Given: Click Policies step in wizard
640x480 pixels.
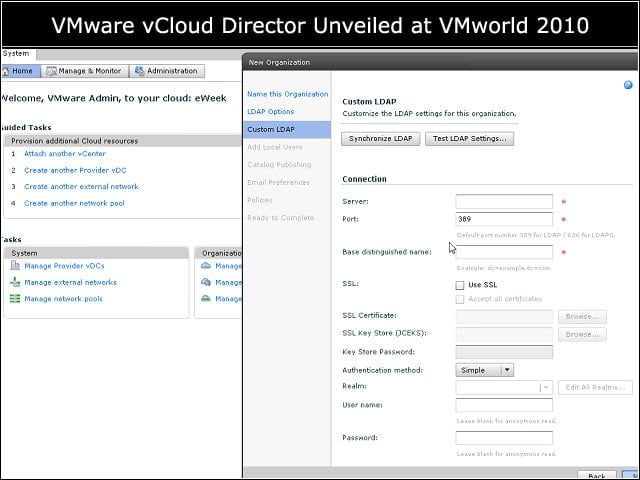Looking at the screenshot, I should pyautogui.click(x=260, y=200).
